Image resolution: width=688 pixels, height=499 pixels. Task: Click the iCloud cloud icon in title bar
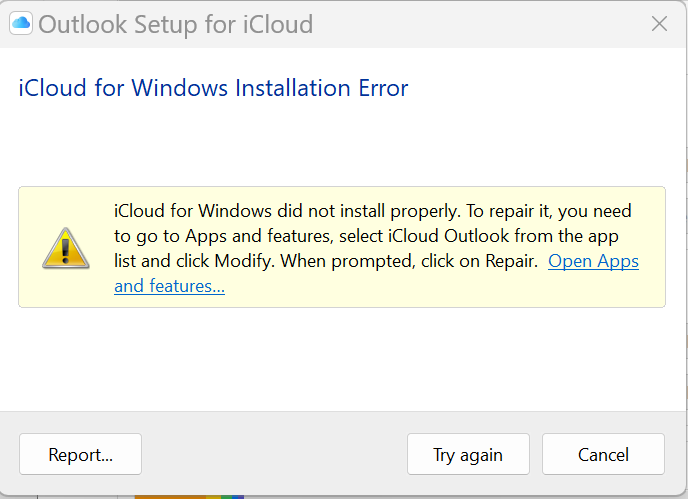tap(21, 24)
